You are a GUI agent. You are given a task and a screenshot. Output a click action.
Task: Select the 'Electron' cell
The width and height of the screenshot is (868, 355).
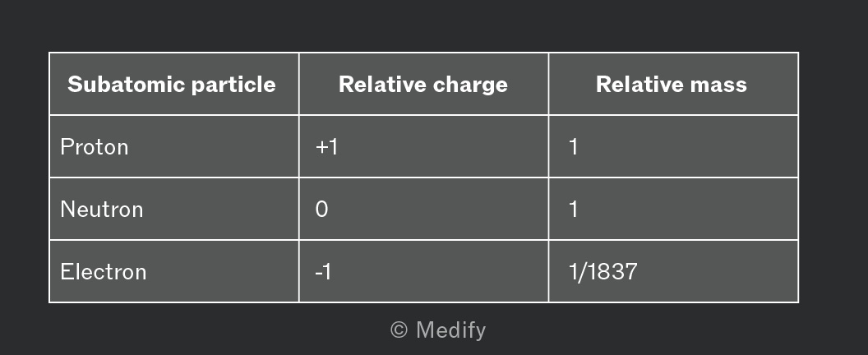click(104, 272)
